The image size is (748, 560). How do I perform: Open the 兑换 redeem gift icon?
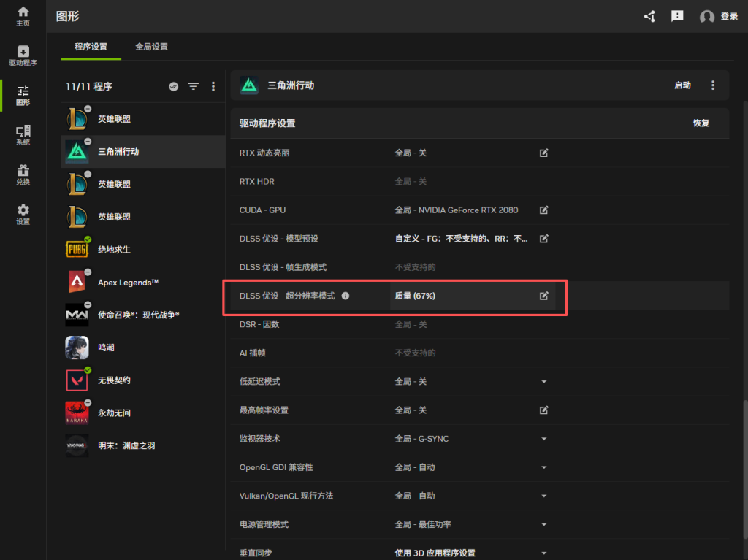[x=23, y=174]
